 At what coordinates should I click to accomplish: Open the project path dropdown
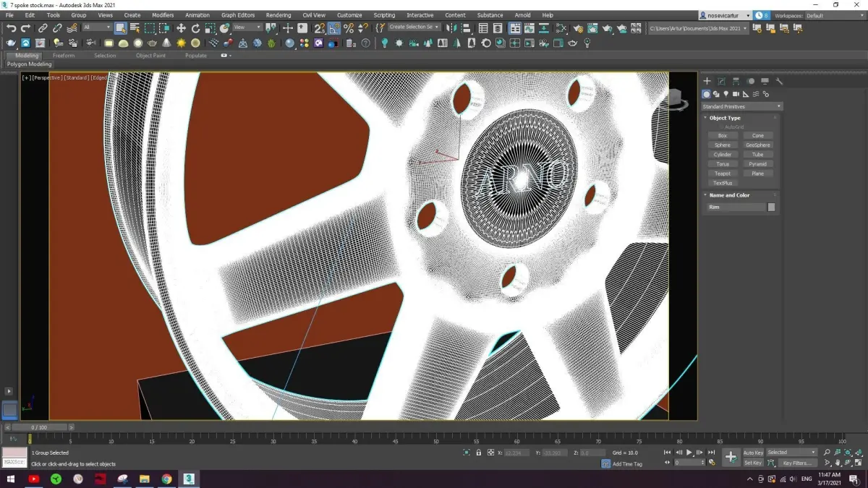(x=698, y=28)
